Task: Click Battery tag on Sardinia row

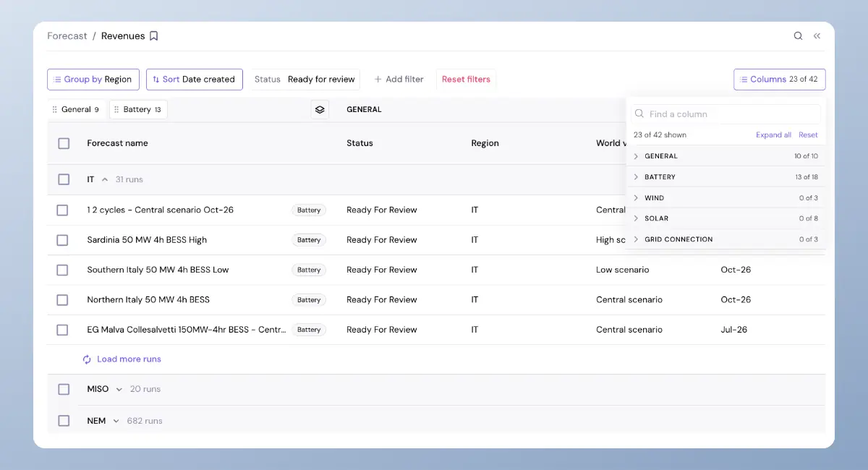Action: tap(309, 240)
